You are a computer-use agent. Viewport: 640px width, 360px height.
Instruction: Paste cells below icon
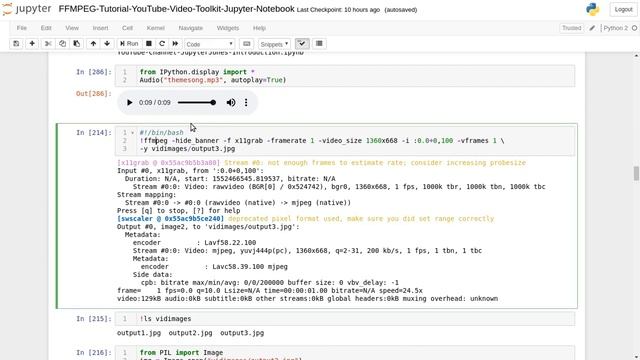(76, 44)
